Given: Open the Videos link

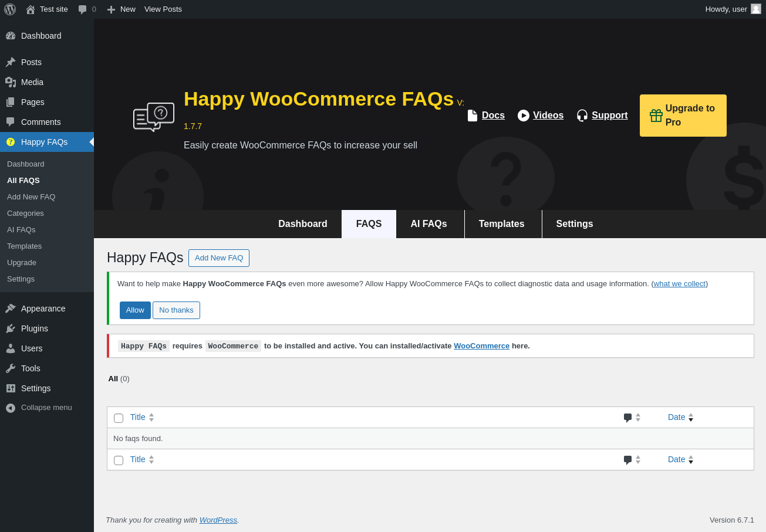Looking at the screenshot, I should pyautogui.click(x=548, y=116).
